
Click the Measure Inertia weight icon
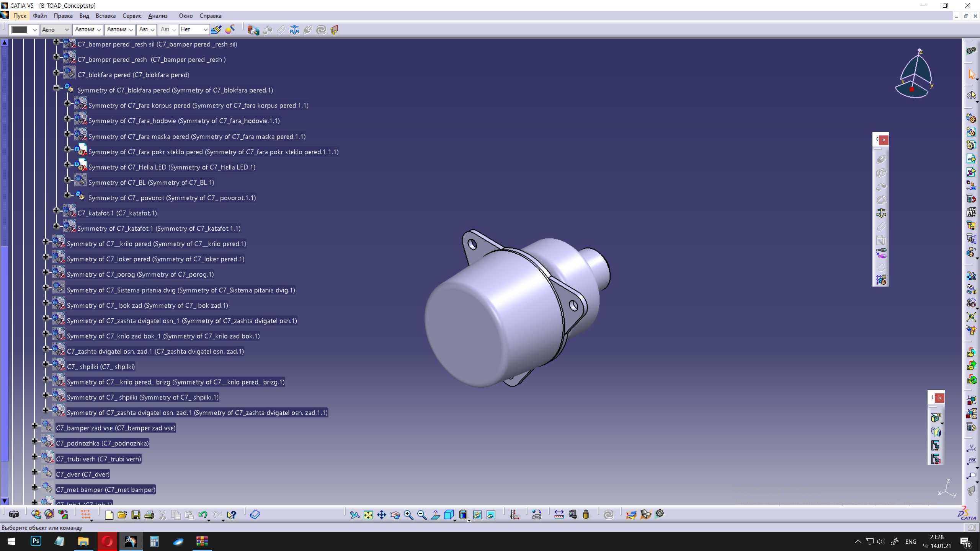pos(586,515)
